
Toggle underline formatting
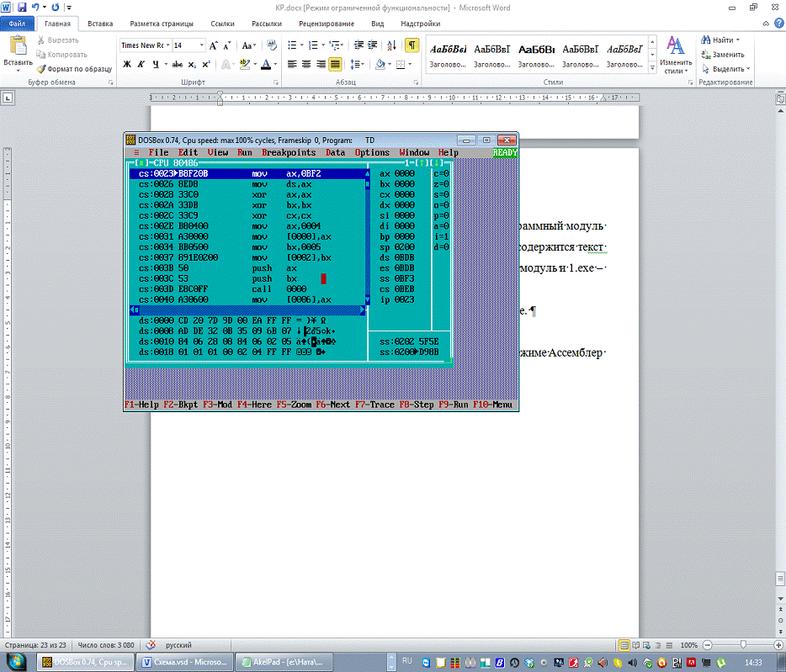(157, 64)
